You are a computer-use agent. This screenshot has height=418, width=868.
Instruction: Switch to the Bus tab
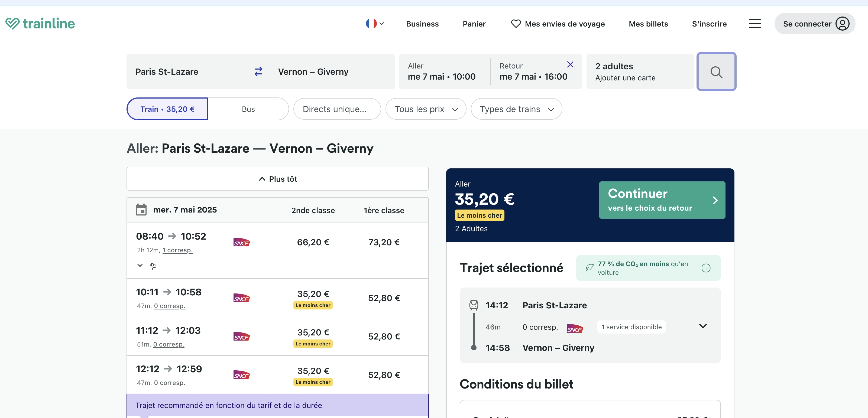point(248,109)
